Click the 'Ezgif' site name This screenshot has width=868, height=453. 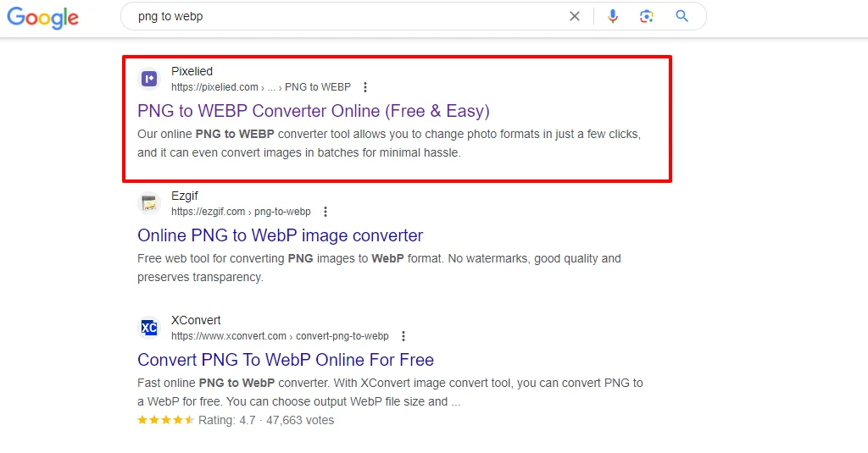(x=184, y=196)
